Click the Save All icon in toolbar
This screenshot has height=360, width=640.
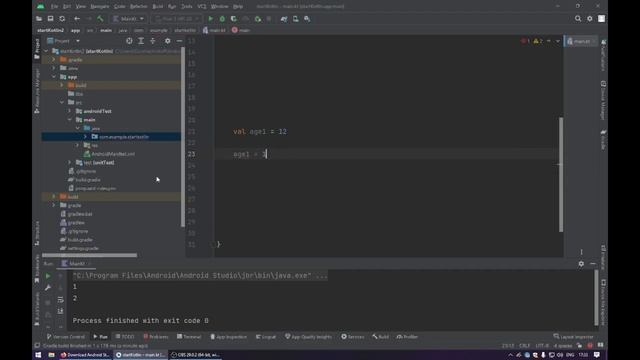[x=50, y=19]
